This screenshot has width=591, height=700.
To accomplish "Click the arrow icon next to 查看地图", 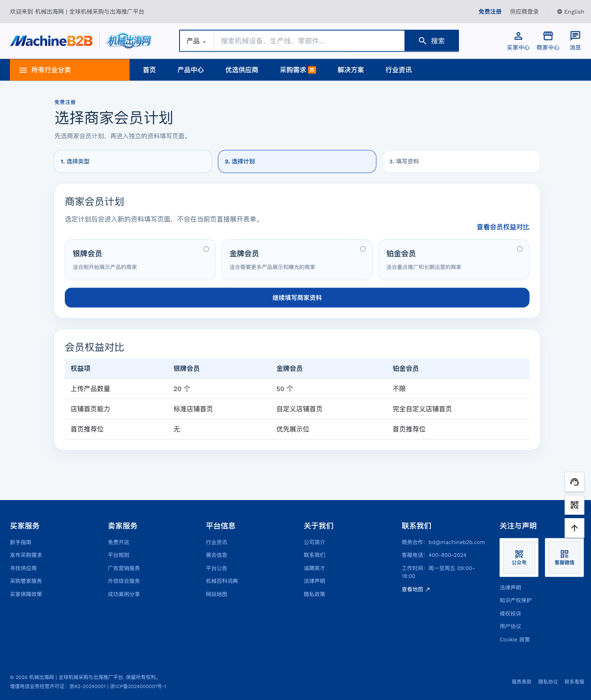I will coord(428,589).
